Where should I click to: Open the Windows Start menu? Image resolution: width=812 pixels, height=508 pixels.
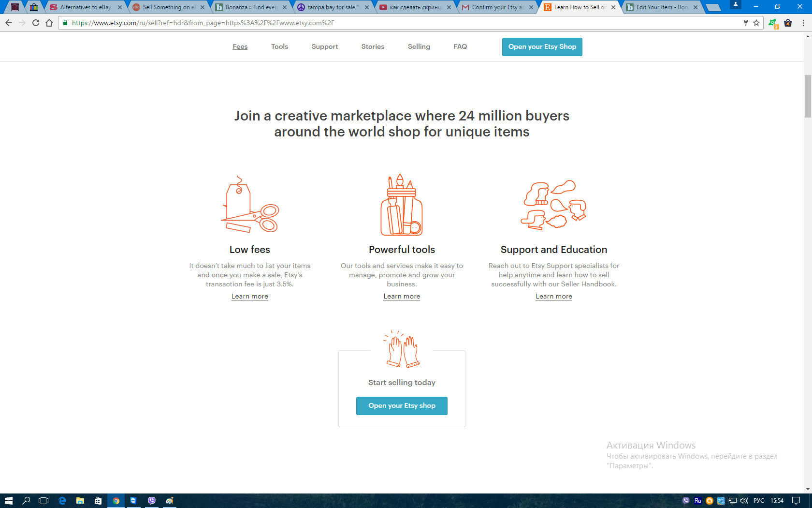[x=8, y=501]
